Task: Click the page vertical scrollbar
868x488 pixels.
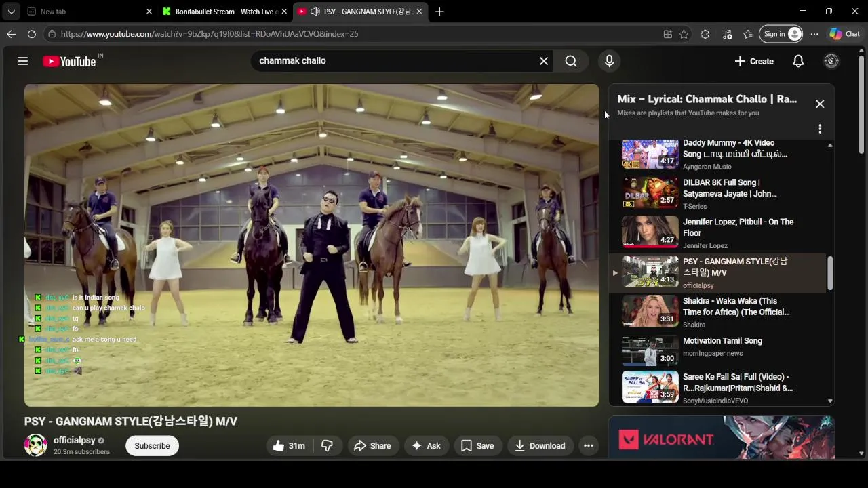Action: coord(861,105)
